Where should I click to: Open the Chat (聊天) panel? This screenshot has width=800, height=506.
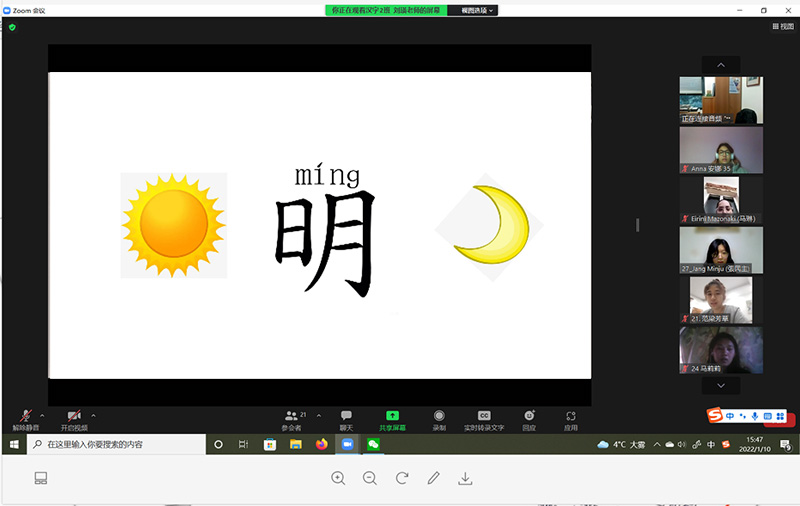[346, 418]
